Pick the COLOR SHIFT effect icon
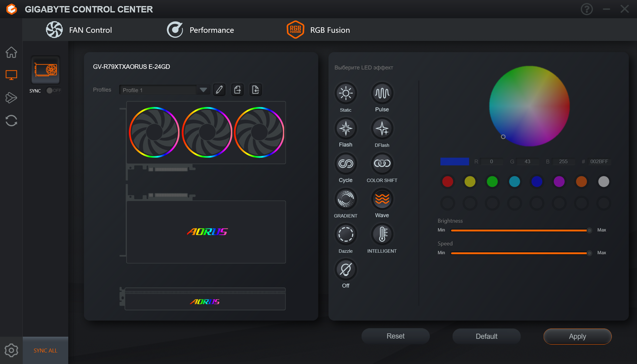The image size is (637, 364). pyautogui.click(x=382, y=164)
